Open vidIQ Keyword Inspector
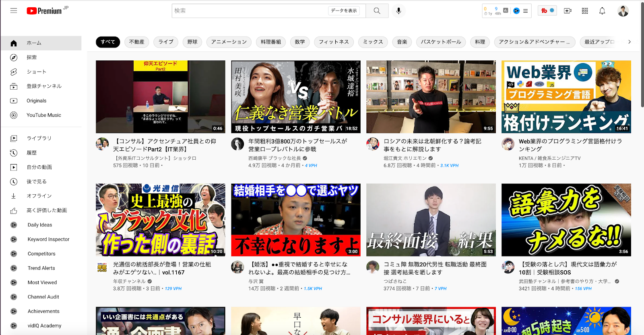Screen dimensions: 644x335 point(41,239)
